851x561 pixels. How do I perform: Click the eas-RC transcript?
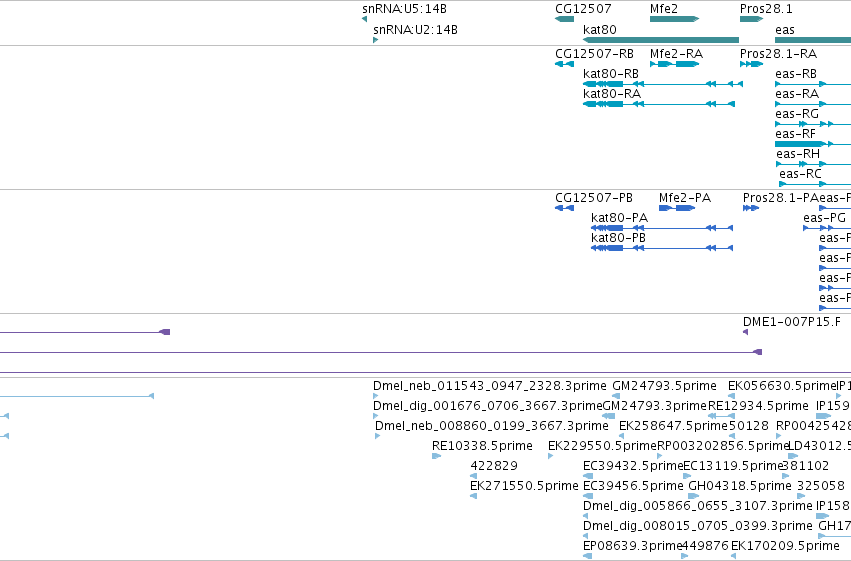[815, 184]
